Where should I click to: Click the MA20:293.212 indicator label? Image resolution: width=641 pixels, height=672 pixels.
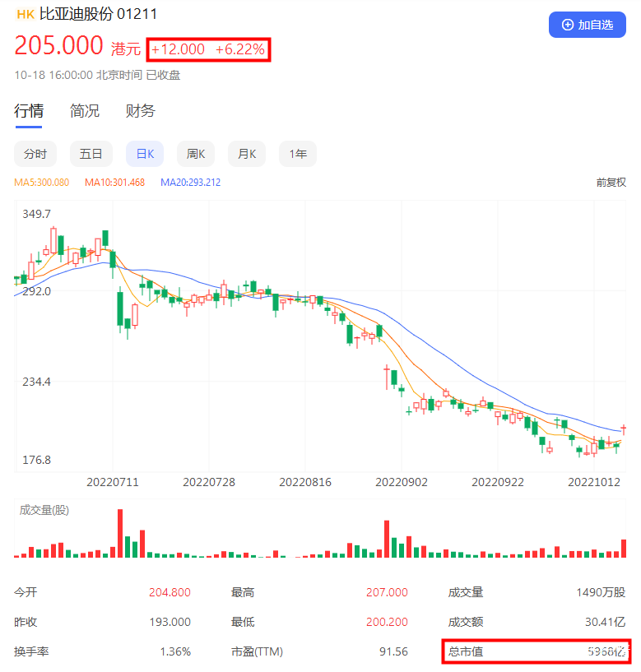point(190,183)
